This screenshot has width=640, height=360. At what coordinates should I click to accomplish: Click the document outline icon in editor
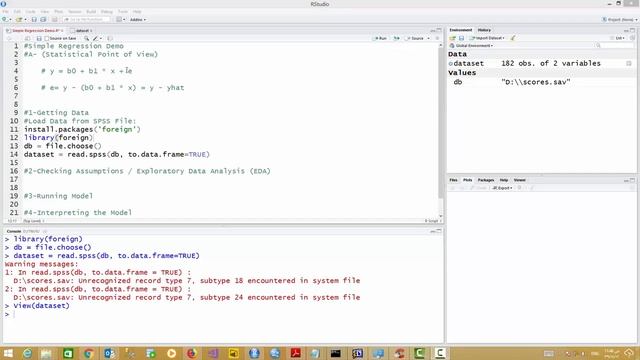tap(437, 38)
